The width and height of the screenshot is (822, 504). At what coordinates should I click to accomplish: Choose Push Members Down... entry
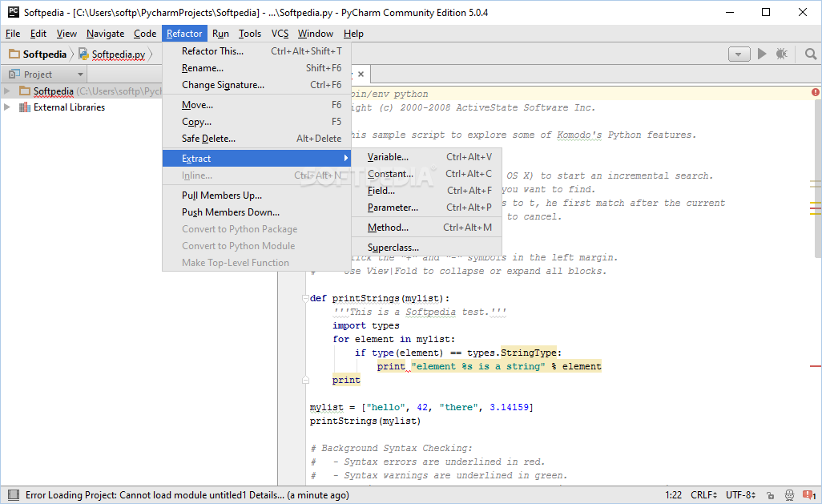(256, 212)
